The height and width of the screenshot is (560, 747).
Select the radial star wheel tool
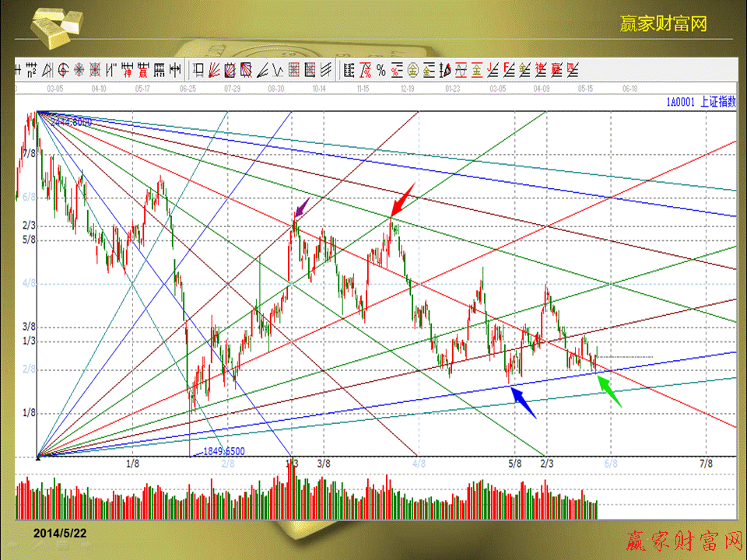pos(79,71)
